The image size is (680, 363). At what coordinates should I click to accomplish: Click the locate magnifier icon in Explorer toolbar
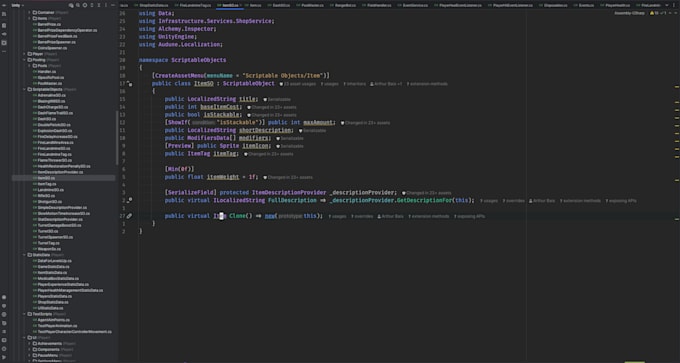click(x=78, y=5)
